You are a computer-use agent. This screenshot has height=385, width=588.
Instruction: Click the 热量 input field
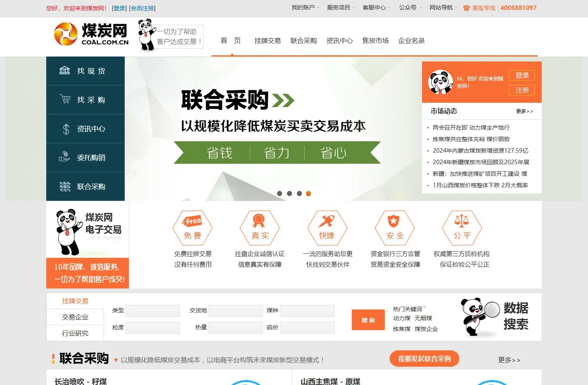pos(236,328)
